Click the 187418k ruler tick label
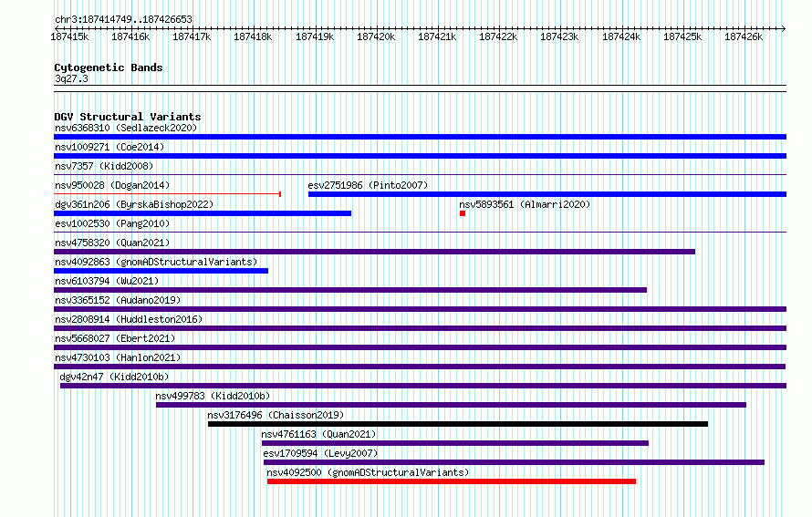The width and height of the screenshot is (812, 517). 253,36
